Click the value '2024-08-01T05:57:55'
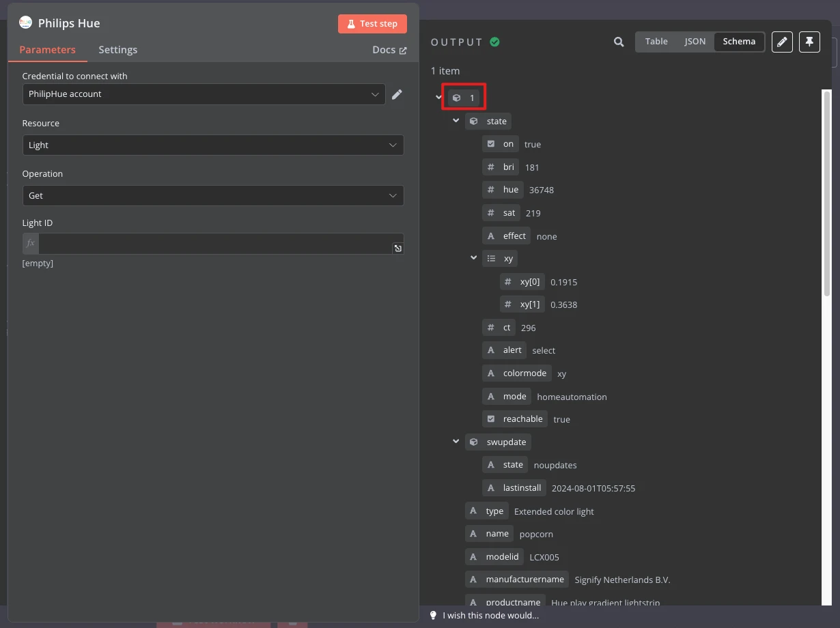Screen dimensions: 840x628 click(593, 489)
